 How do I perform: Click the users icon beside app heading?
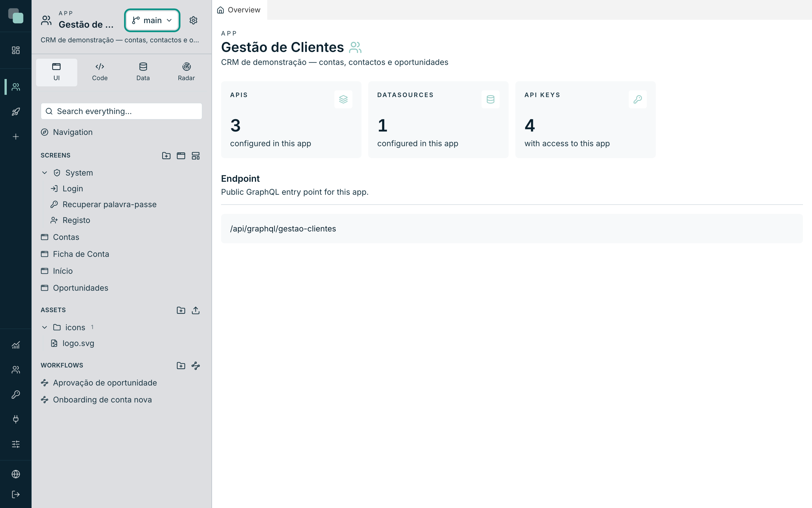pyautogui.click(x=355, y=47)
